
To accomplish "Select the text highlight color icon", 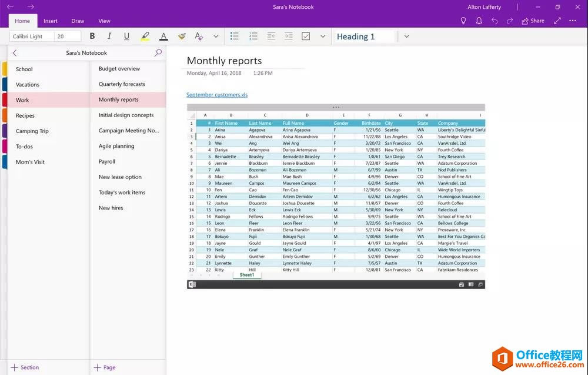I will click(145, 36).
